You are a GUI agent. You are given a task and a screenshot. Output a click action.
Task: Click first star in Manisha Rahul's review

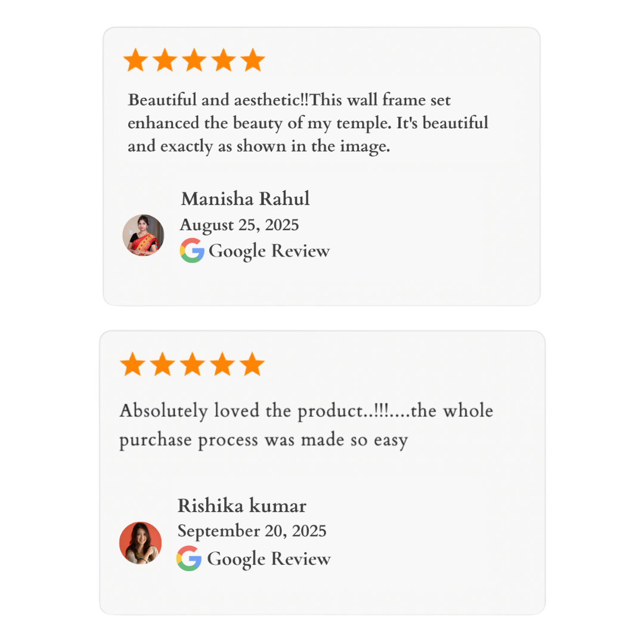point(135,61)
